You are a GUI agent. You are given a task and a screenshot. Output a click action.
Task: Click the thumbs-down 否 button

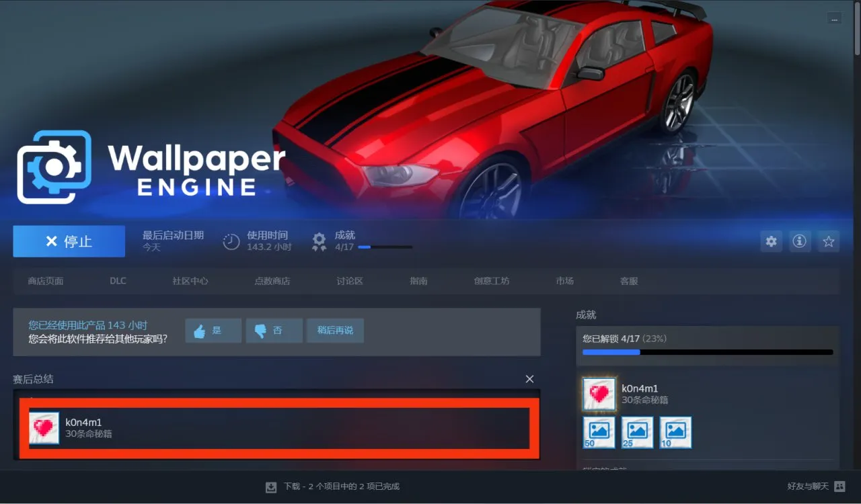tap(274, 331)
